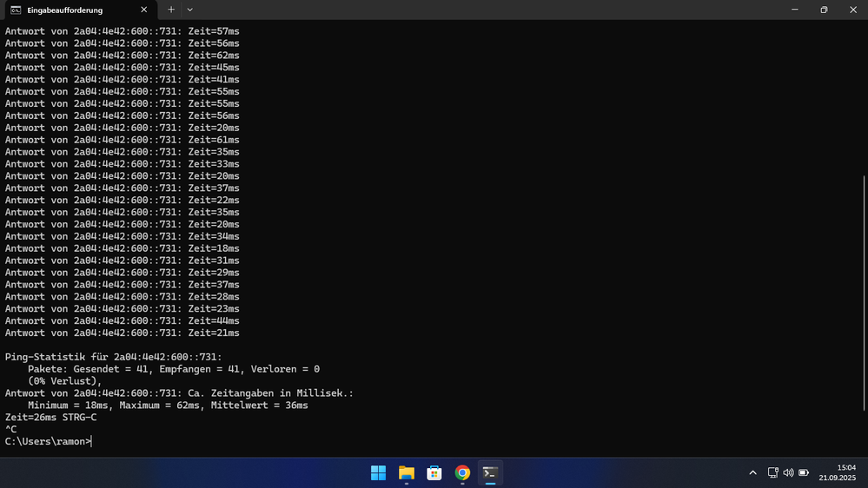The height and width of the screenshot is (488, 868).
Task: Click the line with Zeit=57ms
Action: 123,31
